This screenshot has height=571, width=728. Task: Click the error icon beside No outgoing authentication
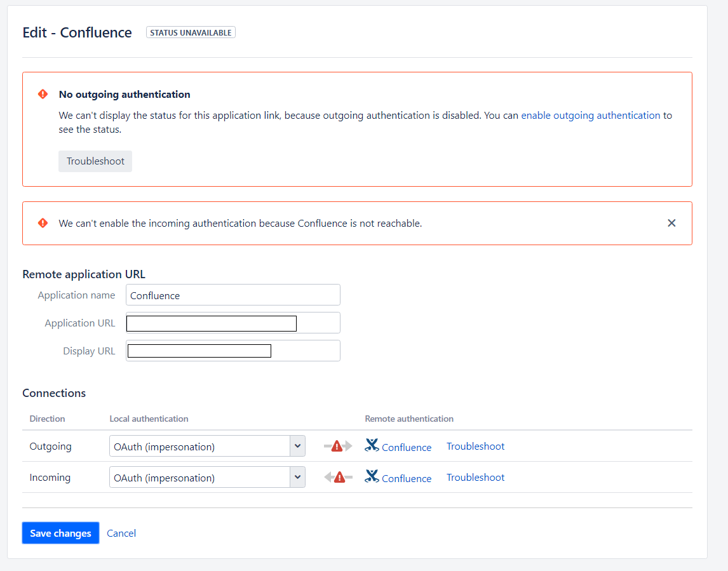[43, 94]
